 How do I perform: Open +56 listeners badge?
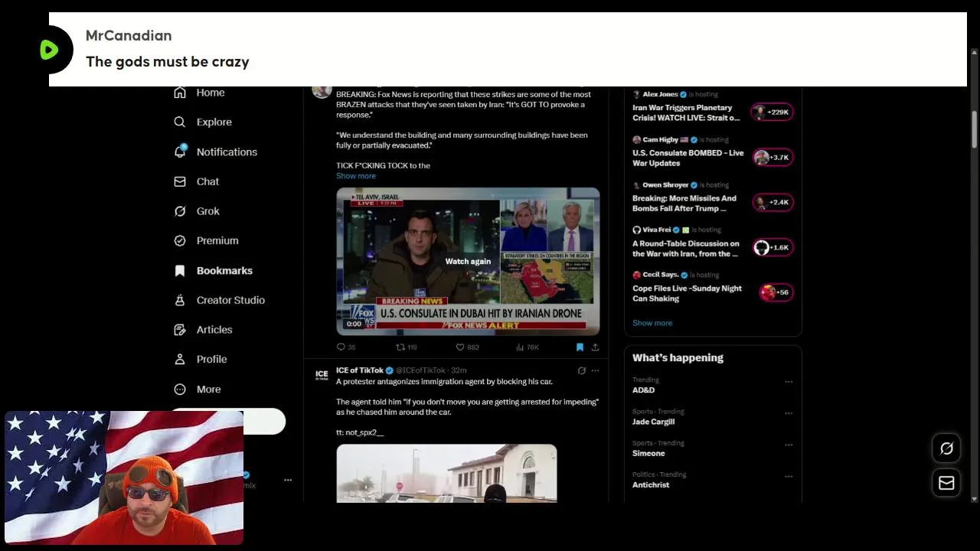coord(776,292)
